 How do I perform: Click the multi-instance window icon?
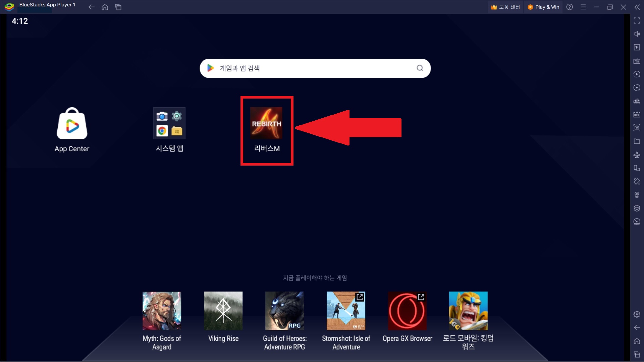click(637, 168)
